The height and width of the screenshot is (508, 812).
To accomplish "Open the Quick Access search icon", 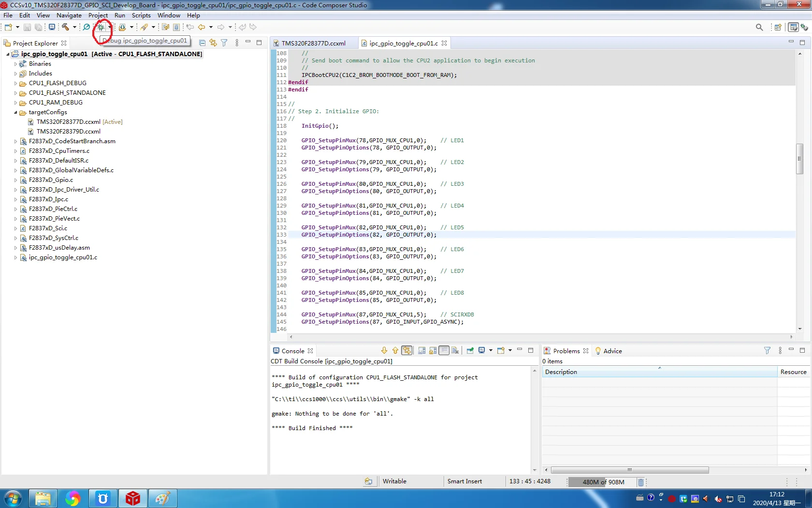I will (759, 27).
